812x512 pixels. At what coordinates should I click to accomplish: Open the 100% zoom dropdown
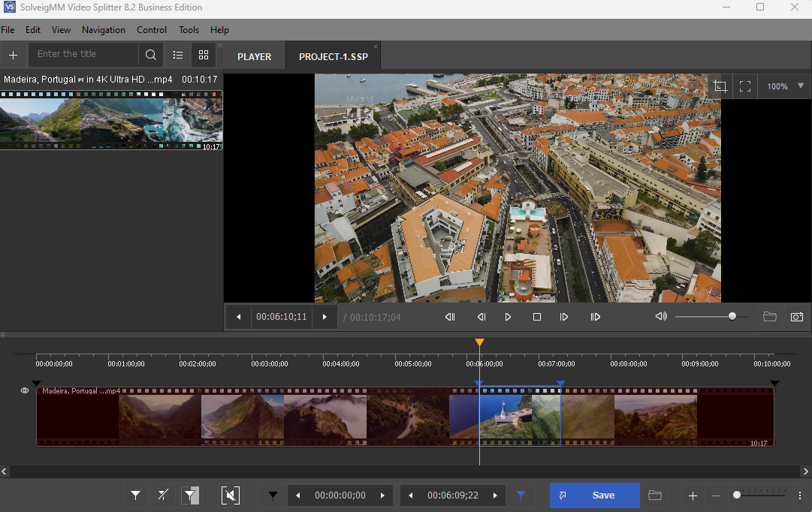[x=800, y=86]
